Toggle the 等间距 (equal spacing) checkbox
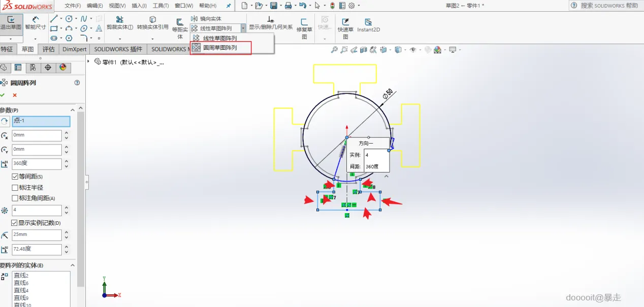This screenshot has width=644, height=307. click(x=15, y=177)
